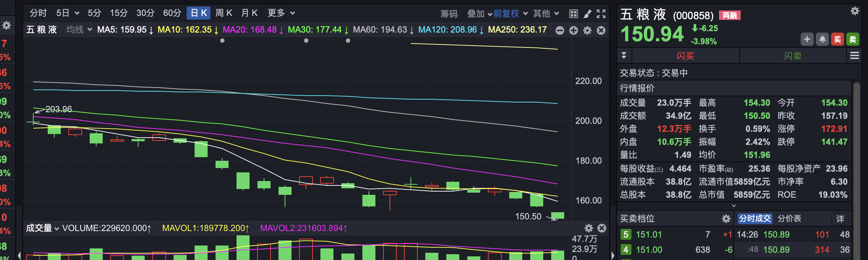
Task: Click the MA20: 168.48 legend
Action: point(254,30)
